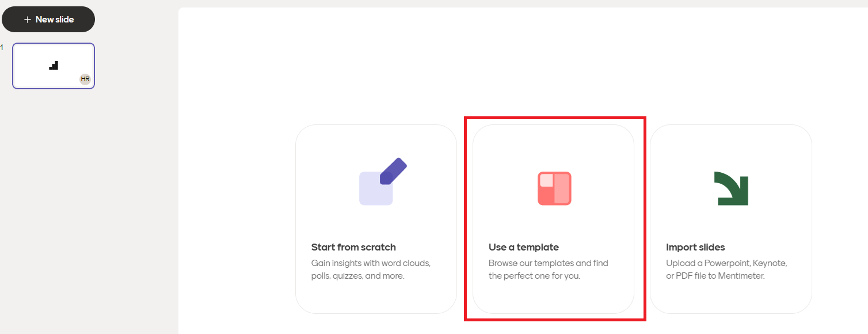Click the purple pencil icon

pos(394,170)
